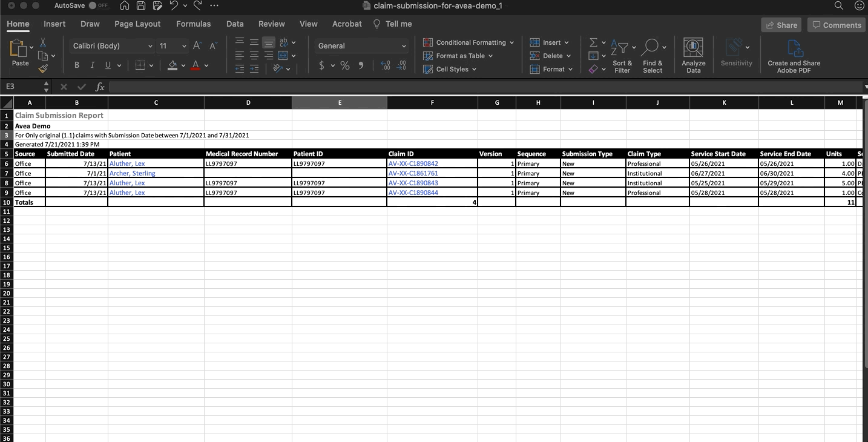Click the formula bar input field
This screenshot has height=442, width=868.
point(484,87)
